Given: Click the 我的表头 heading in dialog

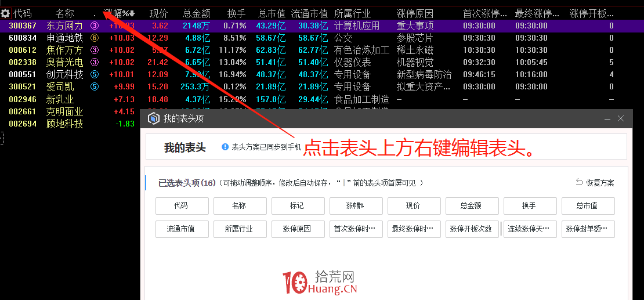Looking at the screenshot, I should (185, 147).
